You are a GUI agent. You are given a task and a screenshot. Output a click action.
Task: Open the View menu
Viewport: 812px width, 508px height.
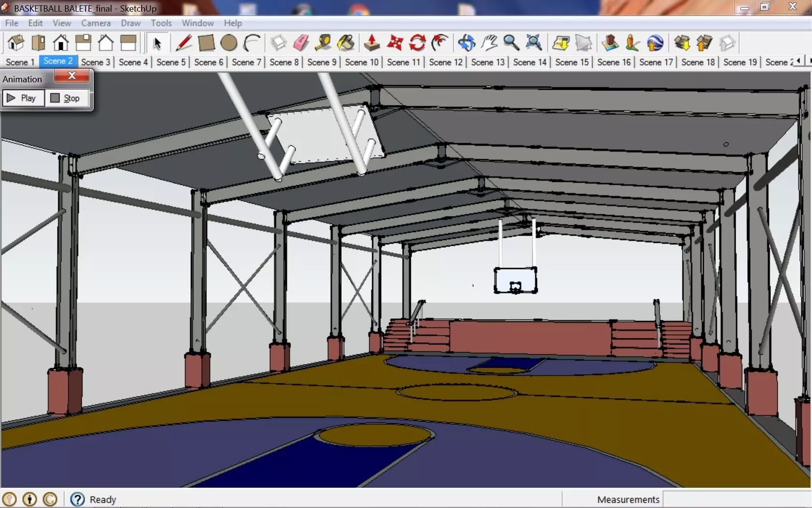61,23
